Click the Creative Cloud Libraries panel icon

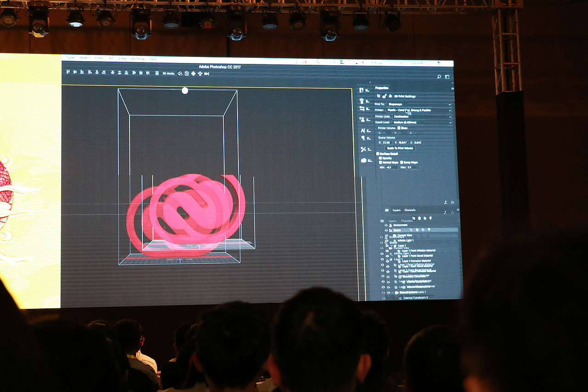point(364,160)
